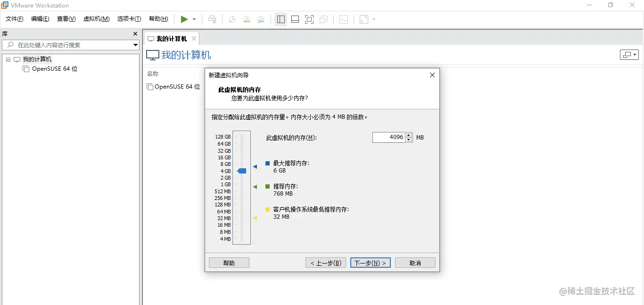Open the 编辑(E) menu
Screen dimensions: 644x305
[40, 19]
